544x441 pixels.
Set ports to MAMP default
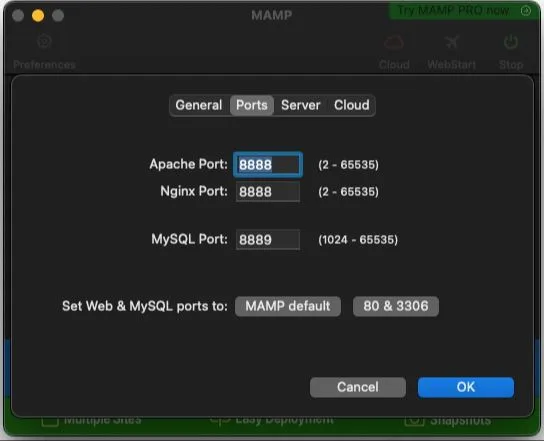[288, 306]
